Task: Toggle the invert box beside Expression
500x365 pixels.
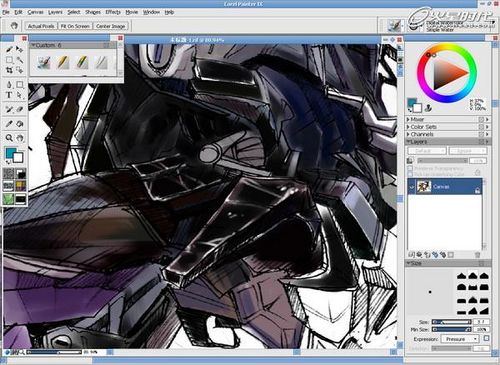Action: 486,338
